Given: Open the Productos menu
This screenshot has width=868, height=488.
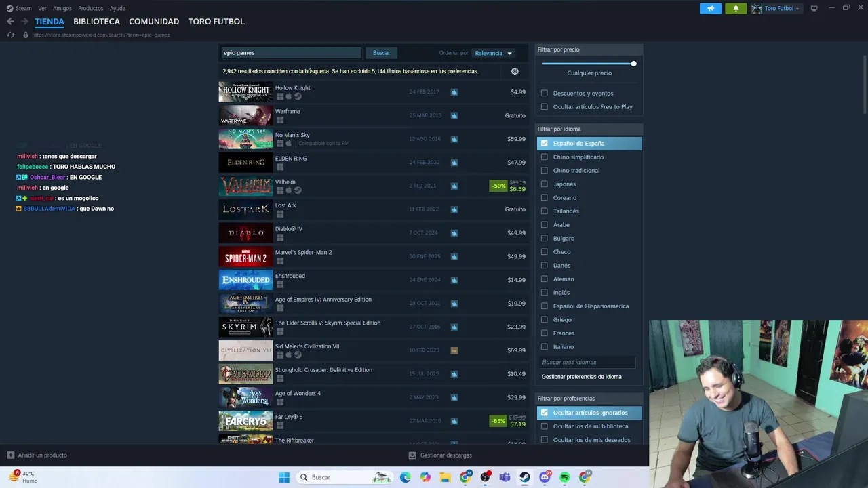Looking at the screenshot, I should pos(91,8).
